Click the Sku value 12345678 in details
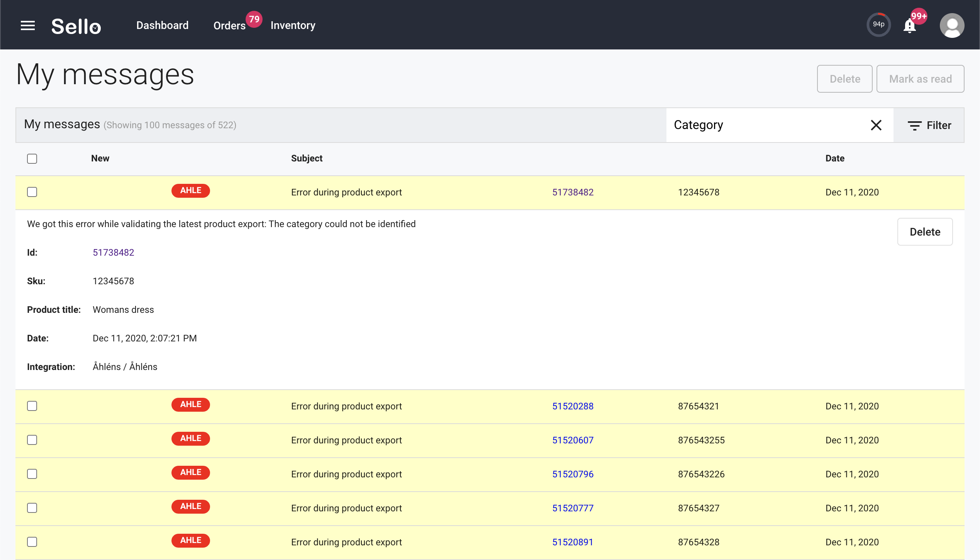980x560 pixels. [113, 281]
